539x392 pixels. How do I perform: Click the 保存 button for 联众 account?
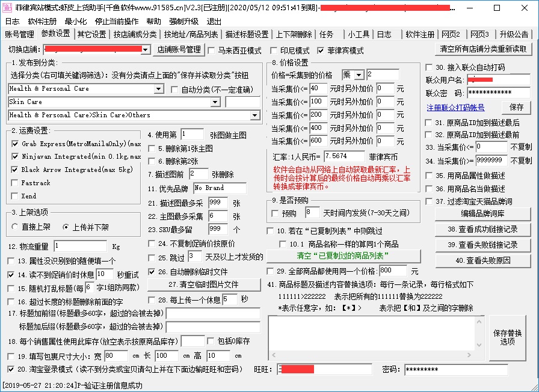pyautogui.click(x=516, y=108)
